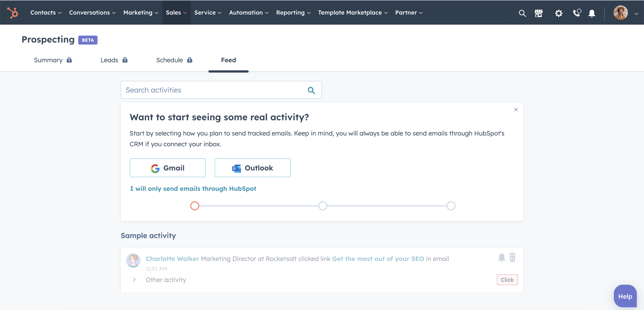Select I will only send emails through HubSpot
The image size is (644, 310).
click(x=193, y=188)
